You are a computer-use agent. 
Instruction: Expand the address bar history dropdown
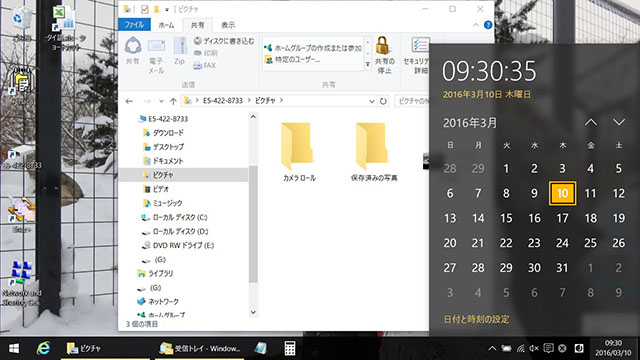(x=371, y=101)
